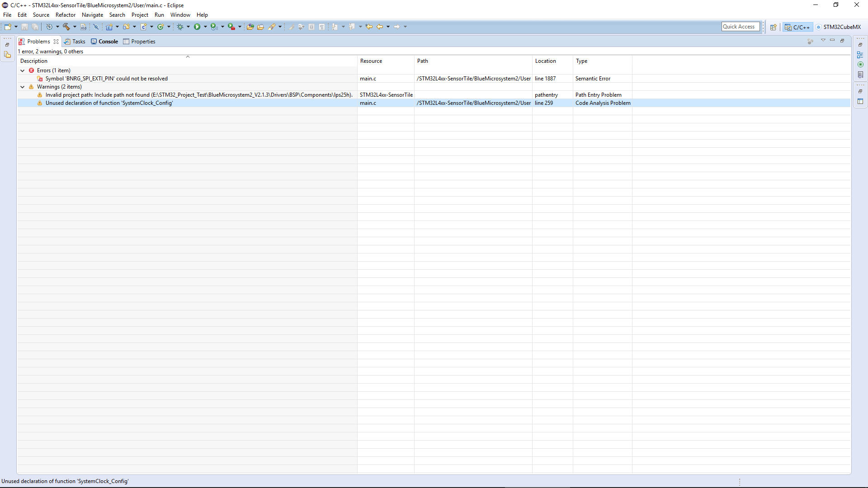Collapse the Warnings (2 items) group
Screen dimensions: 868x488
pos(23,87)
